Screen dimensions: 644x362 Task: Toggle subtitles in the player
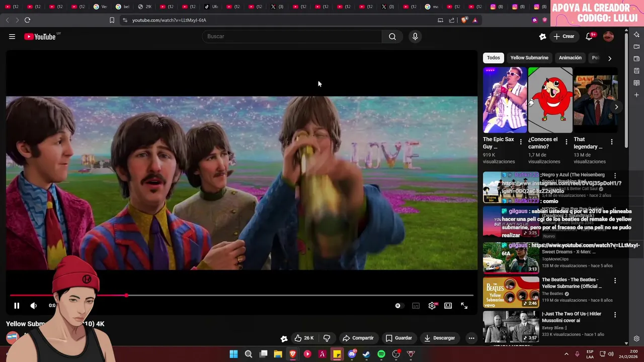[416, 306]
